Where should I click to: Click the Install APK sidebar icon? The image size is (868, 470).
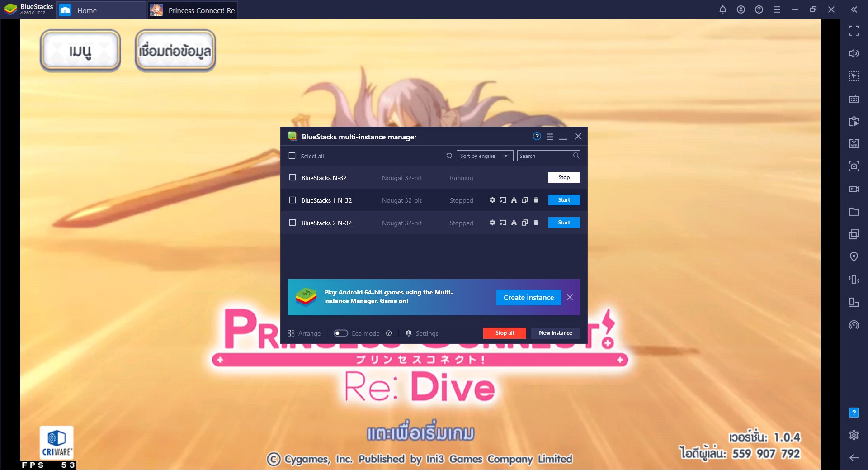coord(854,144)
